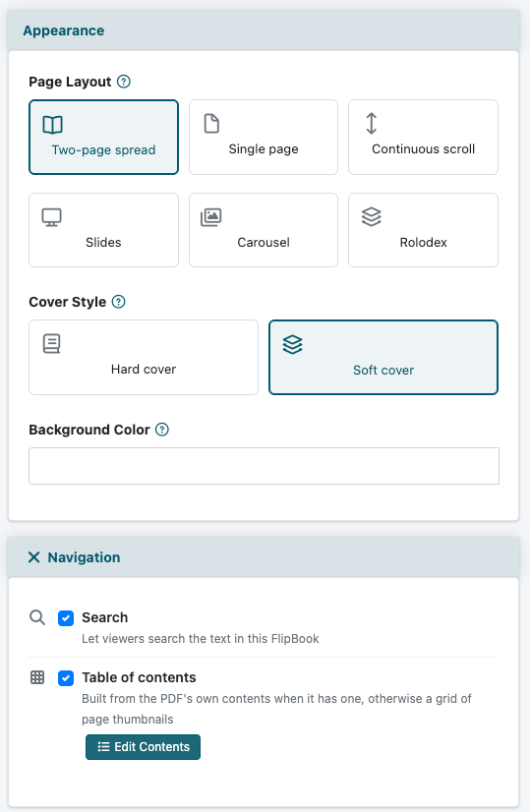Choose the Single page layout

[264, 138]
